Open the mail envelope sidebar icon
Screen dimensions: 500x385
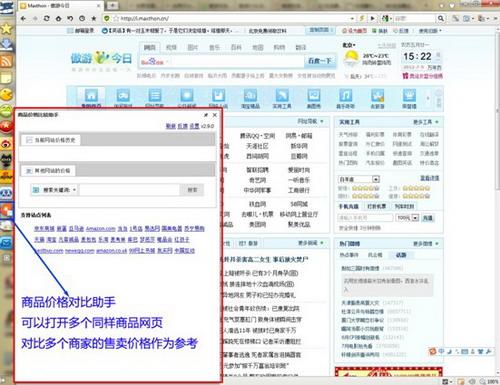[6, 243]
